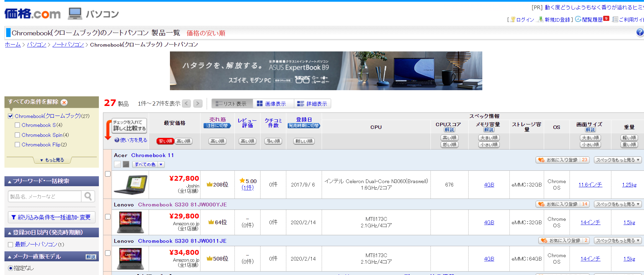This screenshot has width=644, height=275.
Task: Tick compare checkbox for Acer Chromebook 11
Action: (108, 174)
